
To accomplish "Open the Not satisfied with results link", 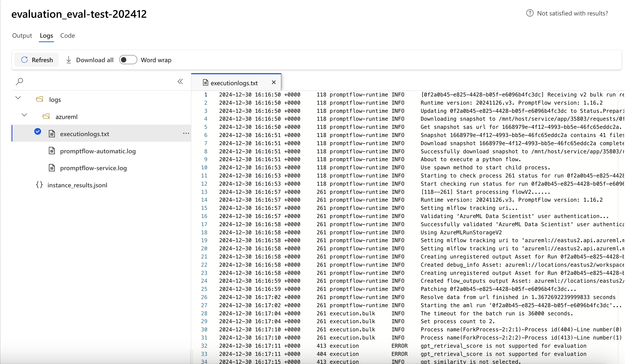I will click(572, 13).
